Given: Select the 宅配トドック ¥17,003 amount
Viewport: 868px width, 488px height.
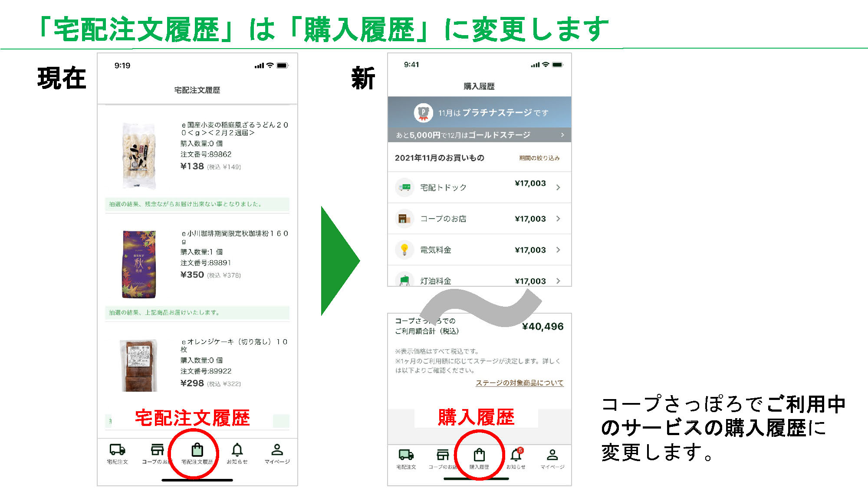Looking at the screenshot, I should tap(530, 183).
